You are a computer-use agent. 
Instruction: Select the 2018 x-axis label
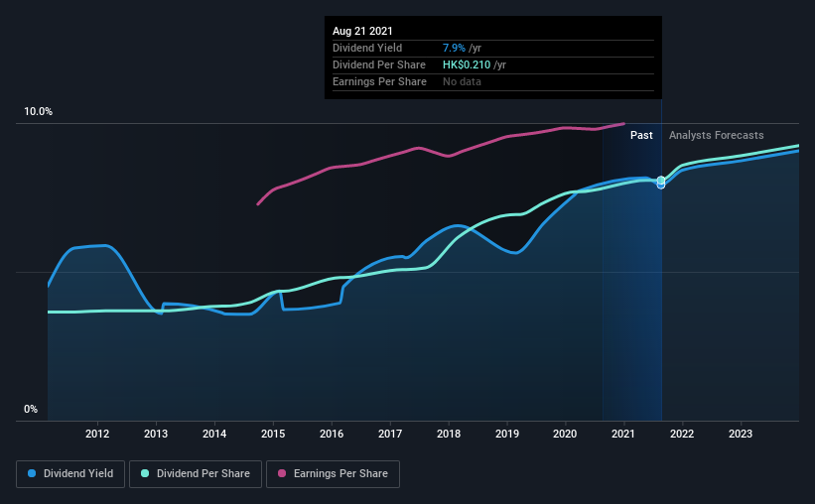point(449,434)
